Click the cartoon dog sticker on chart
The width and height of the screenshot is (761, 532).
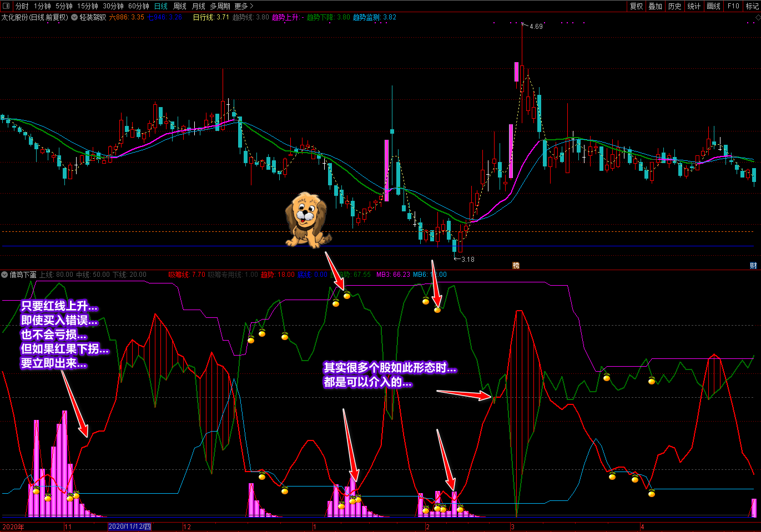coord(307,220)
